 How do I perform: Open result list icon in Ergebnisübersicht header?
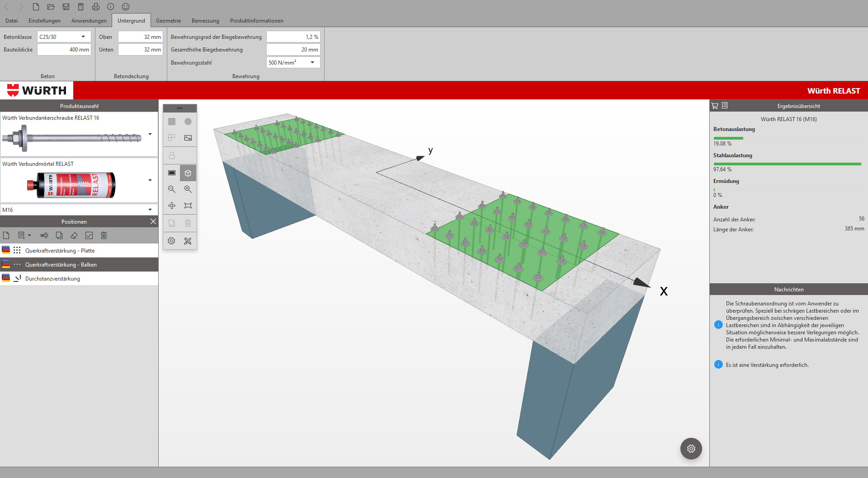(x=725, y=106)
